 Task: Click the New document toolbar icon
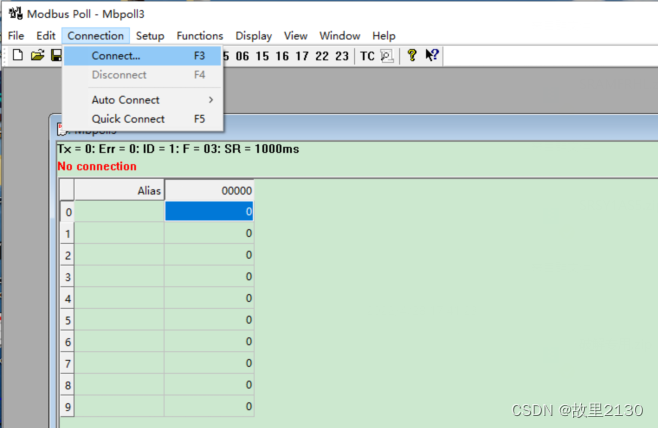click(18, 55)
